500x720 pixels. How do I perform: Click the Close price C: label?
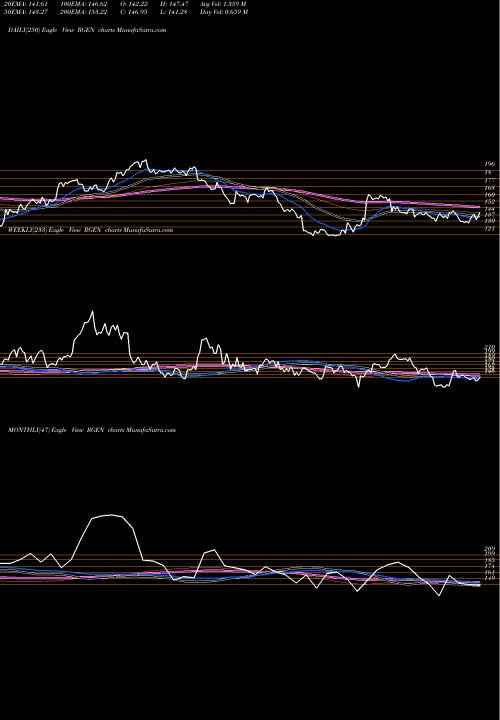pyautogui.click(x=133, y=12)
